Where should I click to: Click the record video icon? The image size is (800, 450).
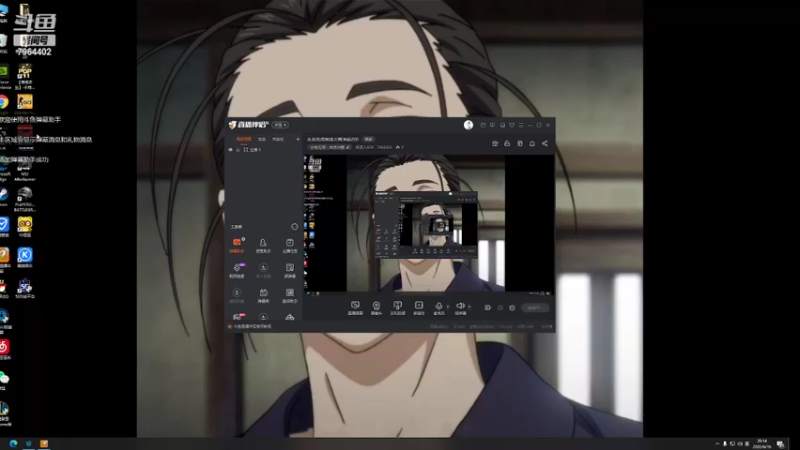pyautogui.click(x=487, y=308)
